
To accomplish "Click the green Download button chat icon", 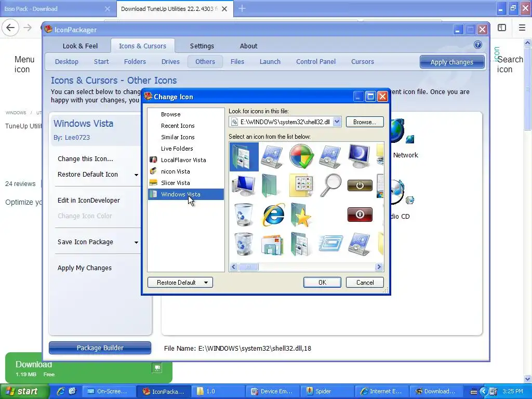I will coord(157,368).
